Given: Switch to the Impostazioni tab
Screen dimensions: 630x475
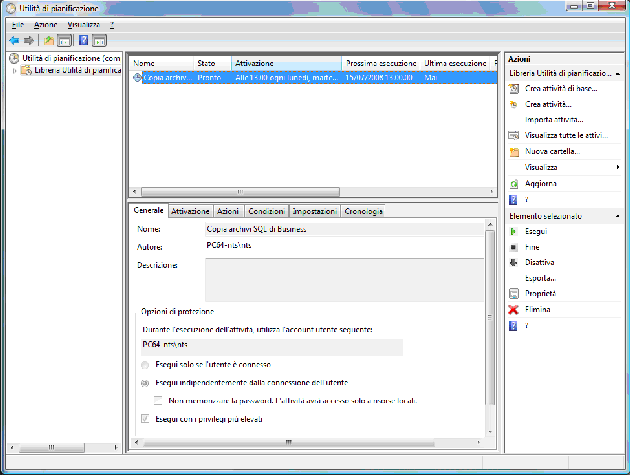Looking at the screenshot, I should click(x=315, y=211).
